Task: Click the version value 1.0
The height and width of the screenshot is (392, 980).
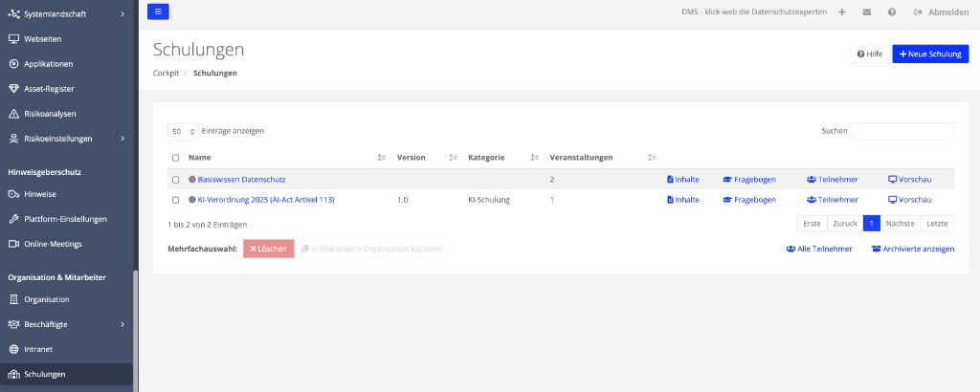Action: pyautogui.click(x=403, y=200)
